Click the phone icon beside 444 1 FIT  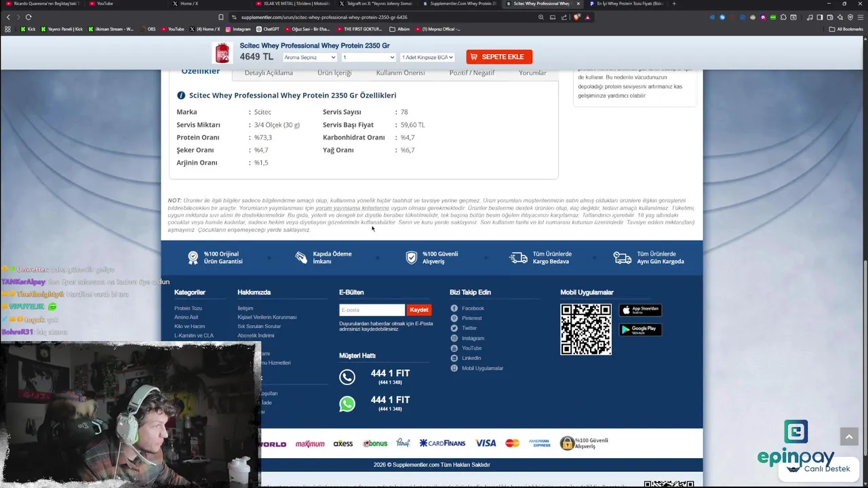click(x=347, y=378)
